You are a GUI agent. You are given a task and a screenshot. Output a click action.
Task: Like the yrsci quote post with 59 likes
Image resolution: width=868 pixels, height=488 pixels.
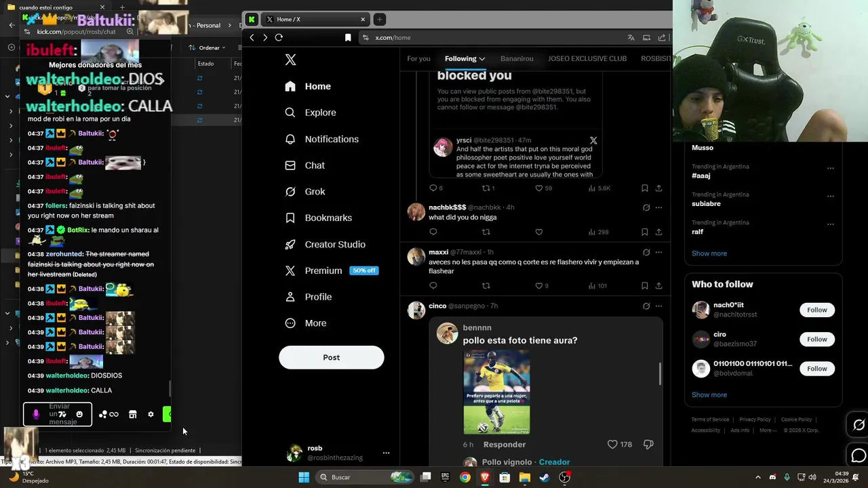(539, 188)
